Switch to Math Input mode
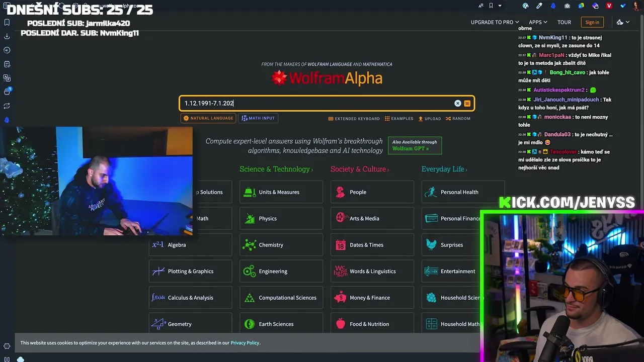644x362 pixels. [258, 118]
